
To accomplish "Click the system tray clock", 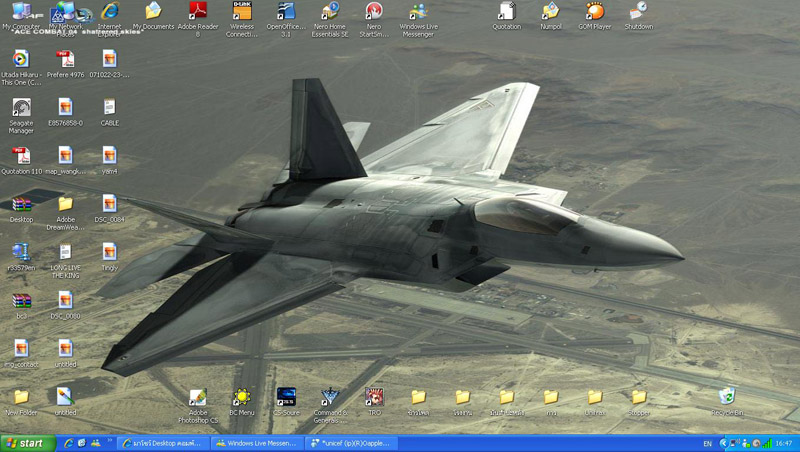I will pyautogui.click(x=783, y=443).
